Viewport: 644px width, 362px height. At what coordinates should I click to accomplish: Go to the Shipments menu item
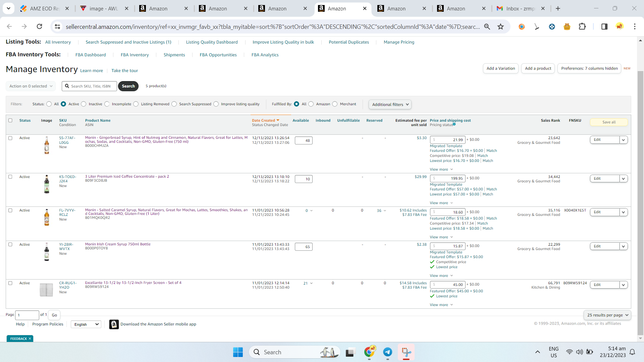(174, 55)
